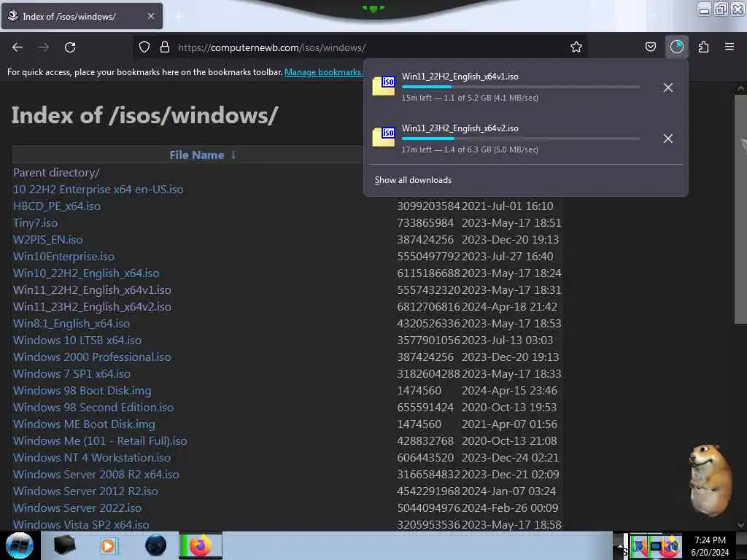
Task: Launch the media player taskbar icon
Action: click(x=108, y=545)
